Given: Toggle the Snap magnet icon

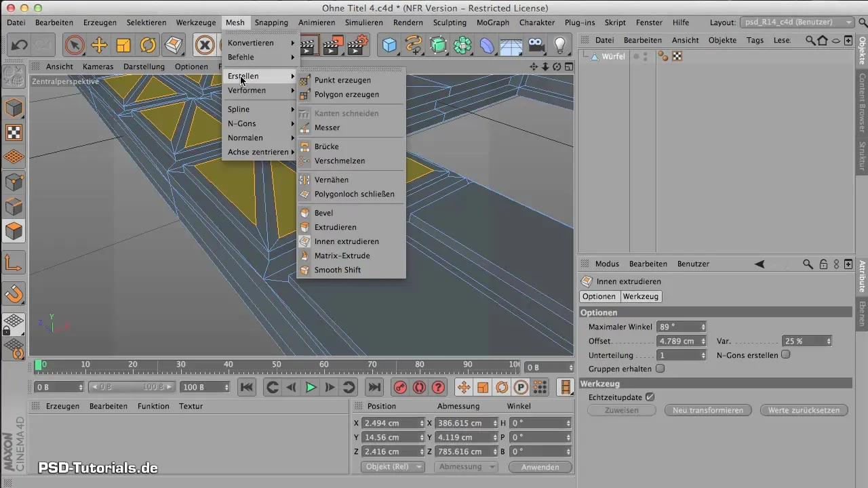Looking at the screenshot, I should 14,293.
